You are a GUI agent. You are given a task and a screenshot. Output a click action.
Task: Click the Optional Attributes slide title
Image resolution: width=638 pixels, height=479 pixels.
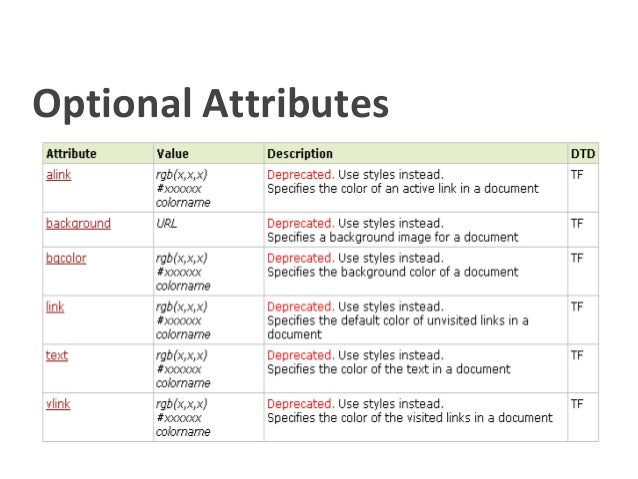[x=210, y=103]
